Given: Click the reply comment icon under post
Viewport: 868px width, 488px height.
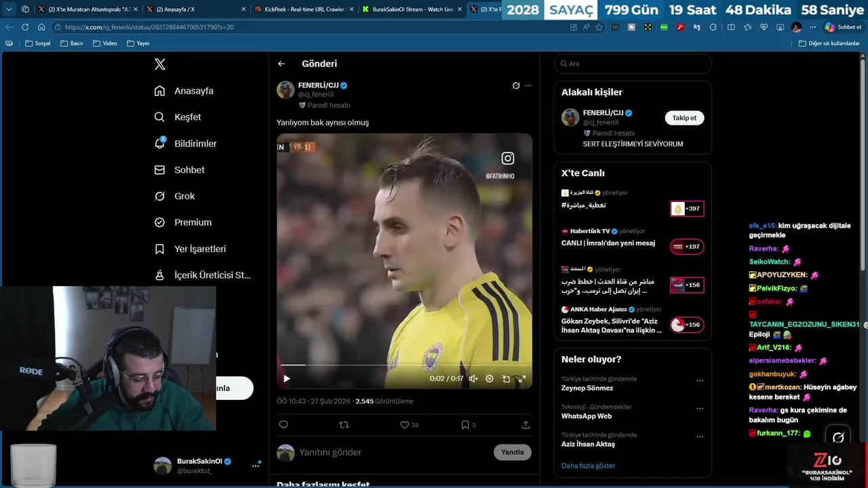Looking at the screenshot, I should (283, 425).
